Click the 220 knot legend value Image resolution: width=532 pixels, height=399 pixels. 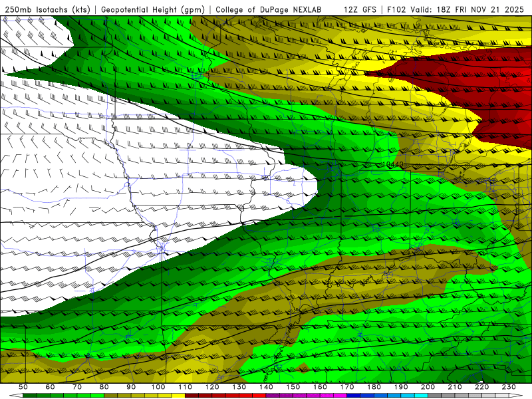coord(482,387)
